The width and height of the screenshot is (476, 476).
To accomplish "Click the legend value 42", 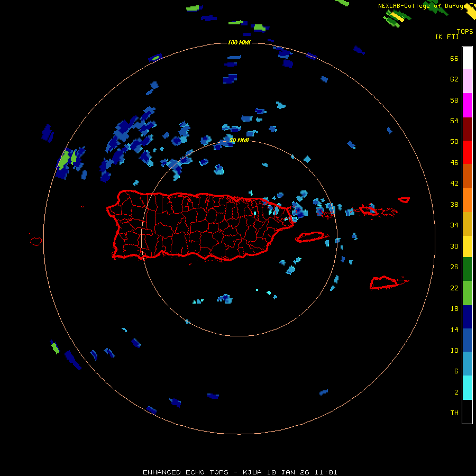I will click(454, 184).
